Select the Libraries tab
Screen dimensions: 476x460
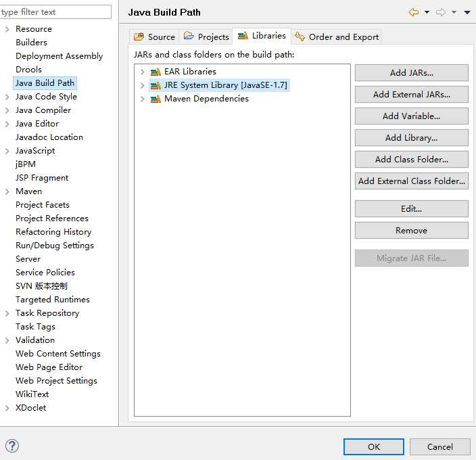262,36
